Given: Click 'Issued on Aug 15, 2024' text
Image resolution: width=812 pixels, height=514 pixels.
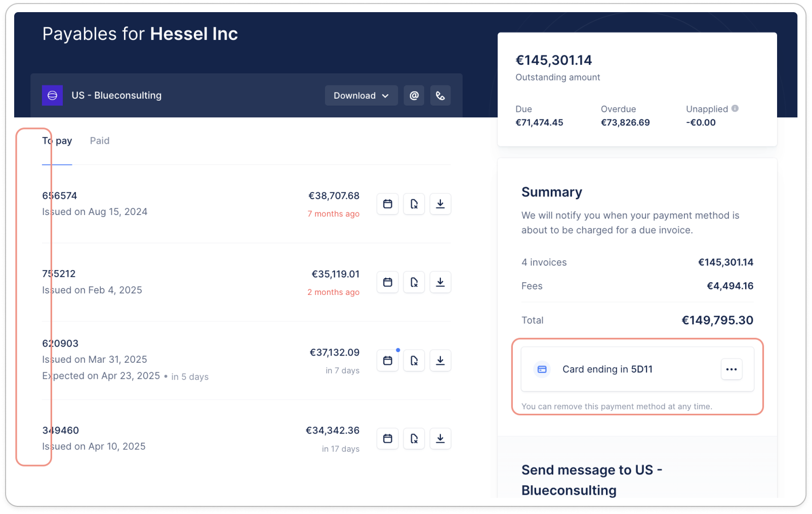Looking at the screenshot, I should (95, 212).
